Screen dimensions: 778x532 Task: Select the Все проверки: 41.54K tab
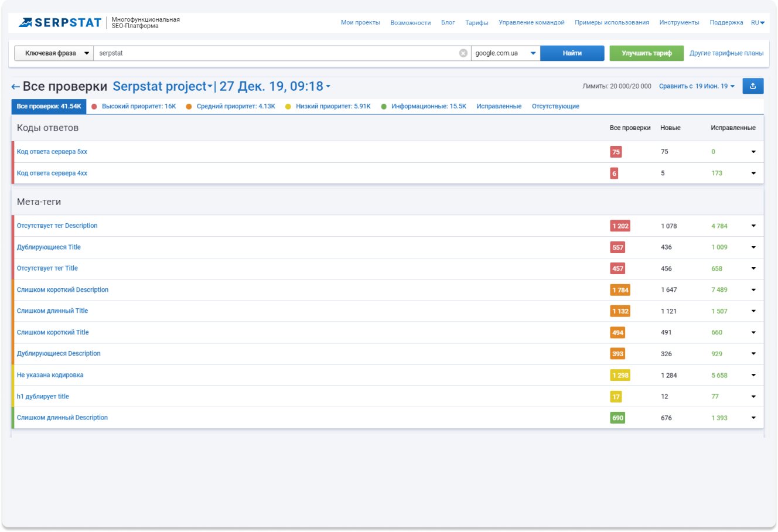click(49, 107)
